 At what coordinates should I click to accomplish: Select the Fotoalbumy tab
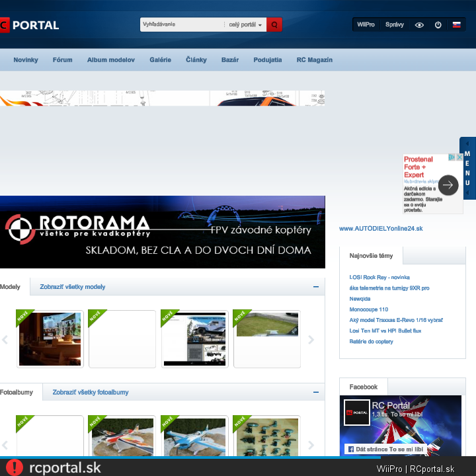tap(17, 392)
